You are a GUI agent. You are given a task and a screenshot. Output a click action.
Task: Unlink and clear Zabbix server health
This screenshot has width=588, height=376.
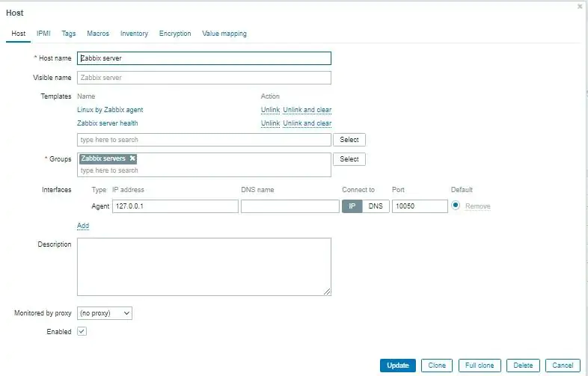[x=307, y=123]
